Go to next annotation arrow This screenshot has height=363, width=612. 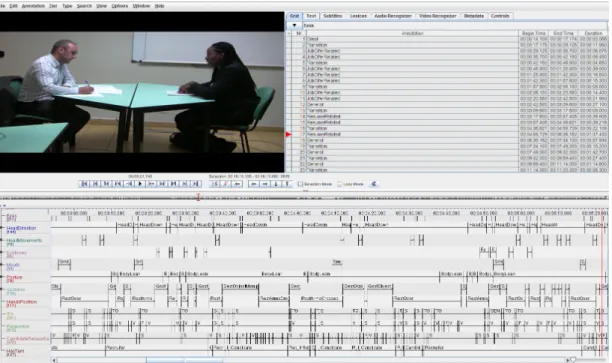[265, 184]
